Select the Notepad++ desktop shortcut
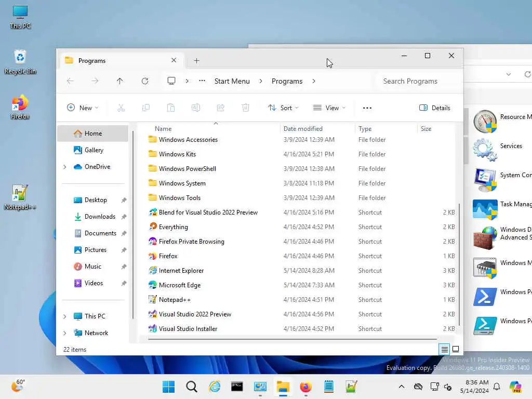 [x=20, y=197]
